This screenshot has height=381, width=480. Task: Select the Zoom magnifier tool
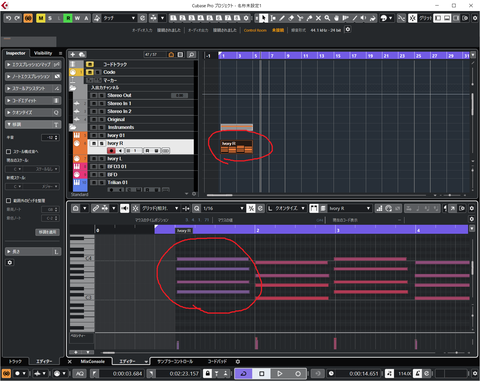[x=327, y=18]
